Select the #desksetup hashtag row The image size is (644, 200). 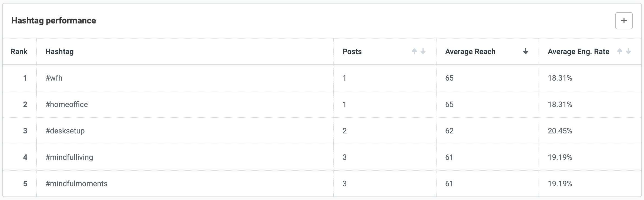pos(65,131)
